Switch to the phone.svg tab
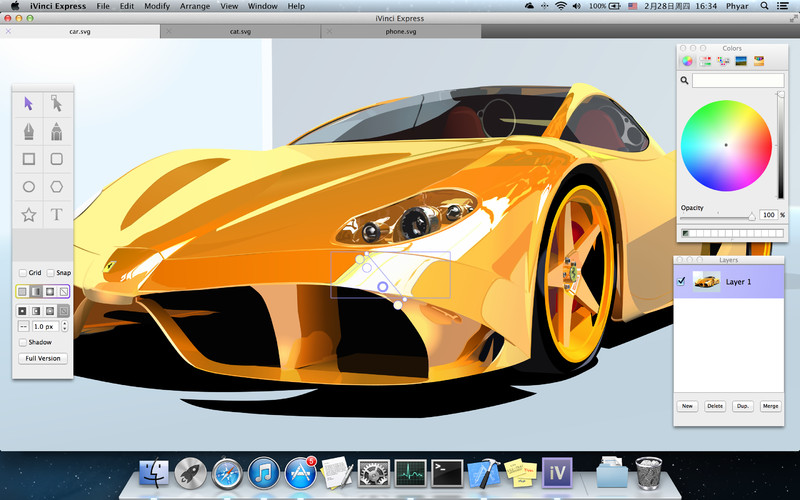Viewport: 800px width, 500px height. (x=401, y=31)
